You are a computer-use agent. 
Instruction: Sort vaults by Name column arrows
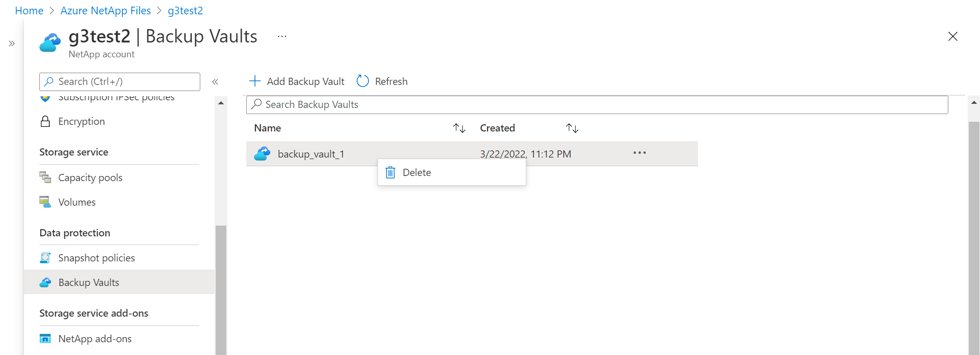point(459,128)
